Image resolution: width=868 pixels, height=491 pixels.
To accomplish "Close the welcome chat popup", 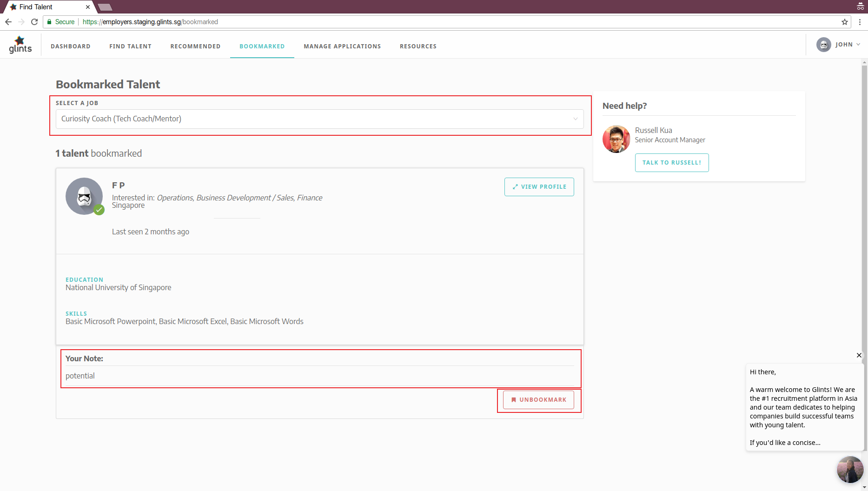I will (859, 355).
